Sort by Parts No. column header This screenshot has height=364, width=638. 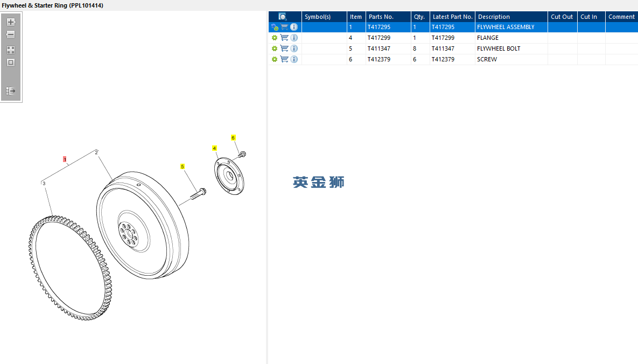(x=388, y=17)
